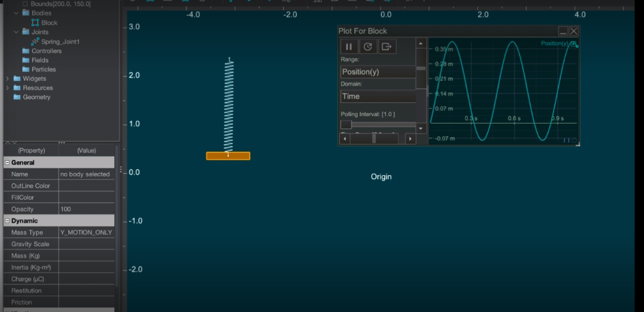Image resolution: width=644 pixels, height=312 pixels.
Task: Click the Bodies folder icon
Action: pyautogui.click(x=25, y=13)
